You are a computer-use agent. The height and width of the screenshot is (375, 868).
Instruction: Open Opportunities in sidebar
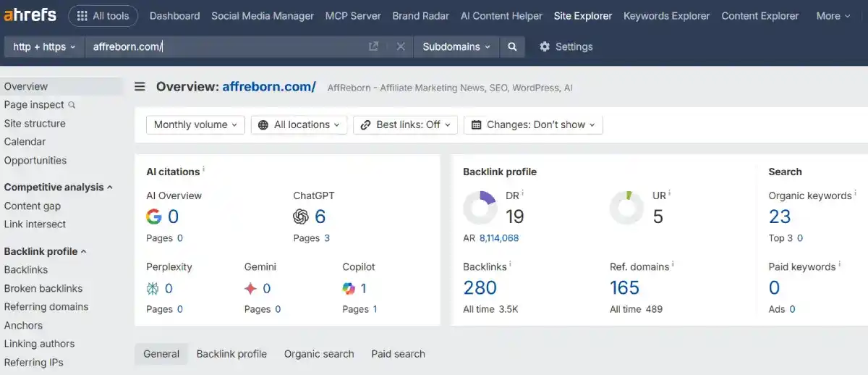[x=35, y=161]
